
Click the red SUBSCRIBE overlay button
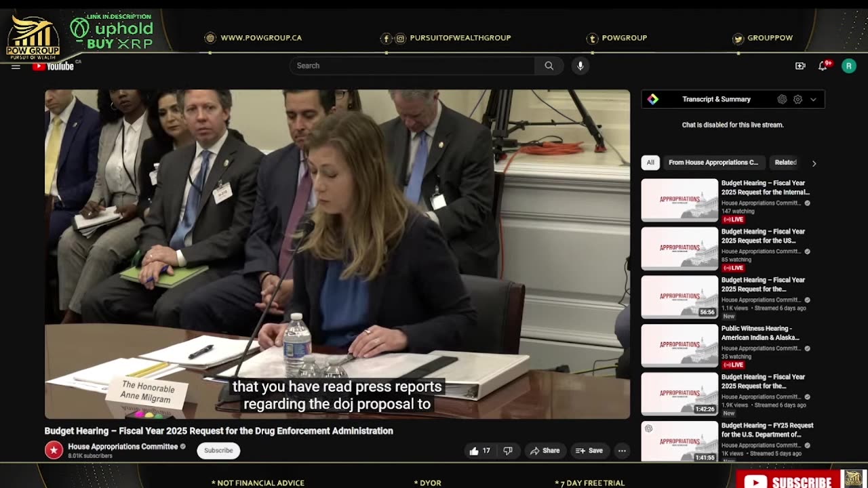[x=788, y=481]
